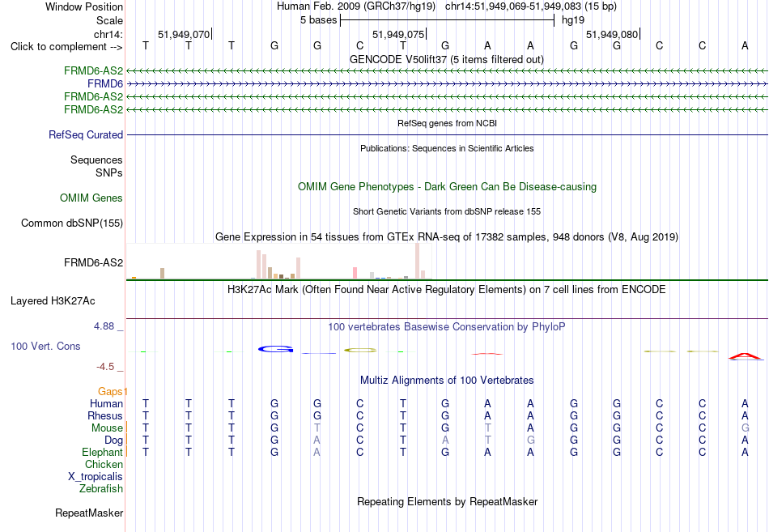
Task: Click the 'Dog' species label
Action: pos(113,440)
